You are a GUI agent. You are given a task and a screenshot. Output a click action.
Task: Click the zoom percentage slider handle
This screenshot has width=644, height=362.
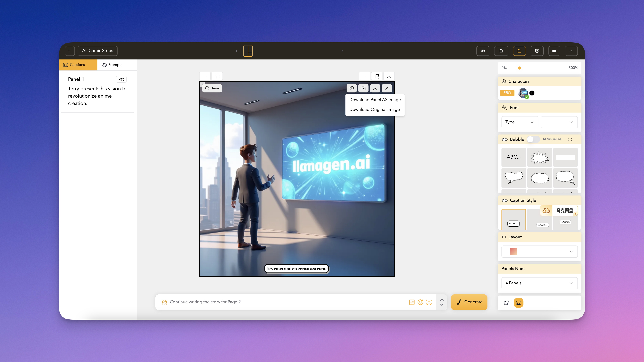(x=519, y=68)
